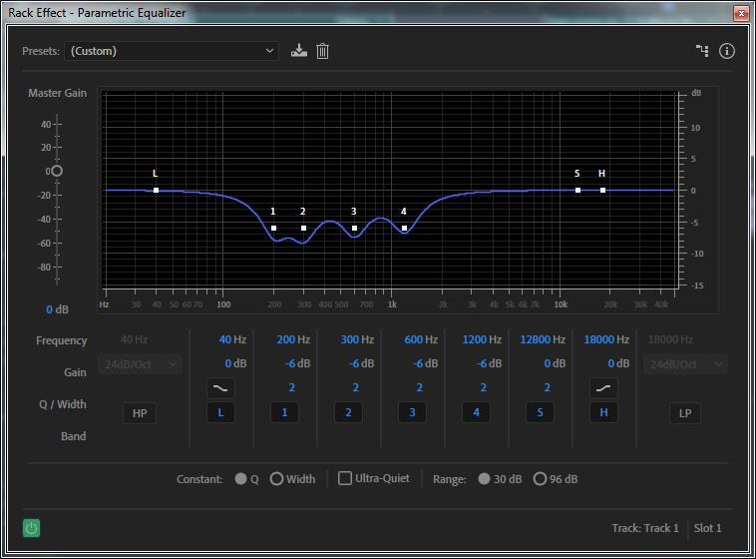Select the Width constant radio button

pyautogui.click(x=277, y=479)
